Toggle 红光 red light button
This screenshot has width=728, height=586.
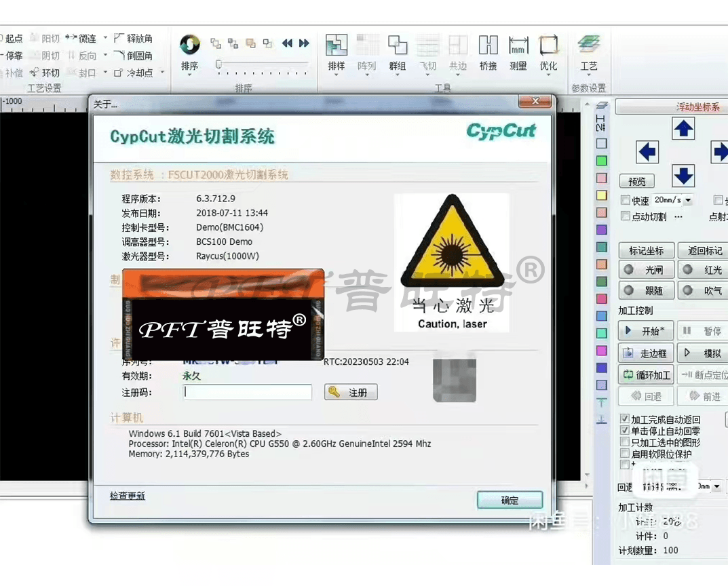(703, 270)
